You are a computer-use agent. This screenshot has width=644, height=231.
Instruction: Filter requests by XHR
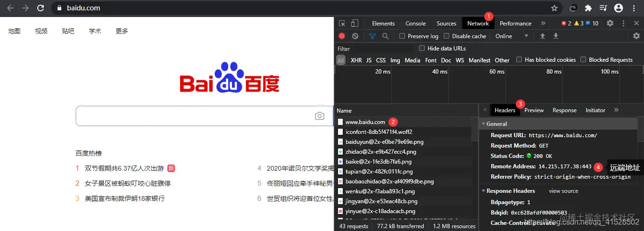point(356,60)
